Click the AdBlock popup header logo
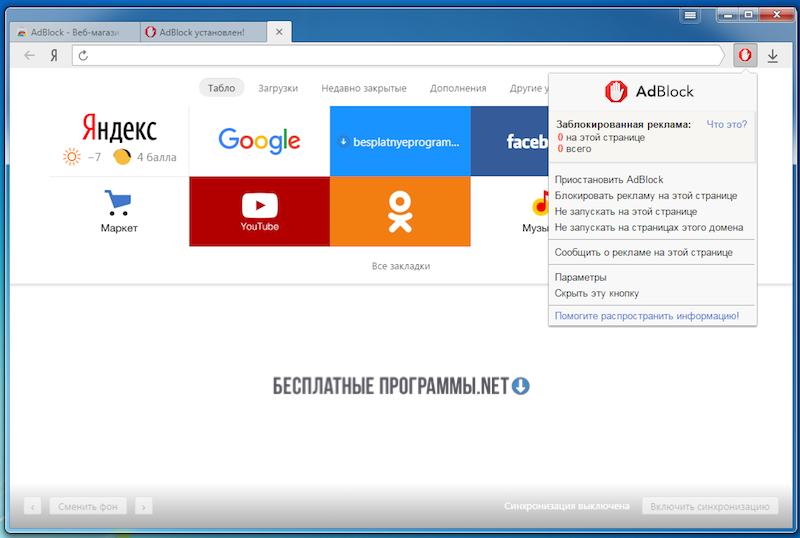This screenshot has height=538, width=800. coord(649,91)
